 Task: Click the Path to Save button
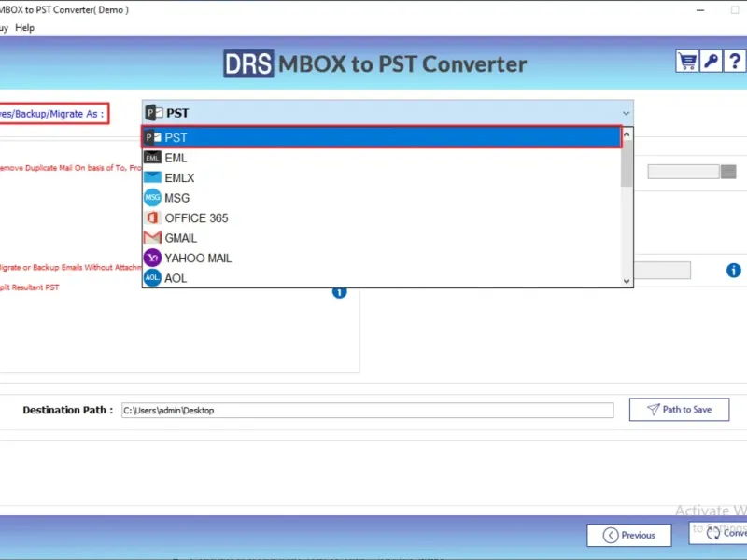[679, 410]
